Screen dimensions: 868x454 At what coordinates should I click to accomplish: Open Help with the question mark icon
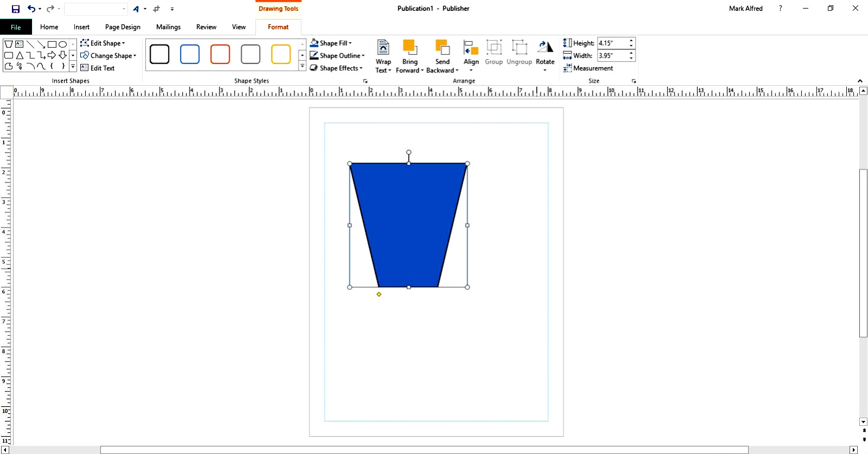tap(780, 9)
